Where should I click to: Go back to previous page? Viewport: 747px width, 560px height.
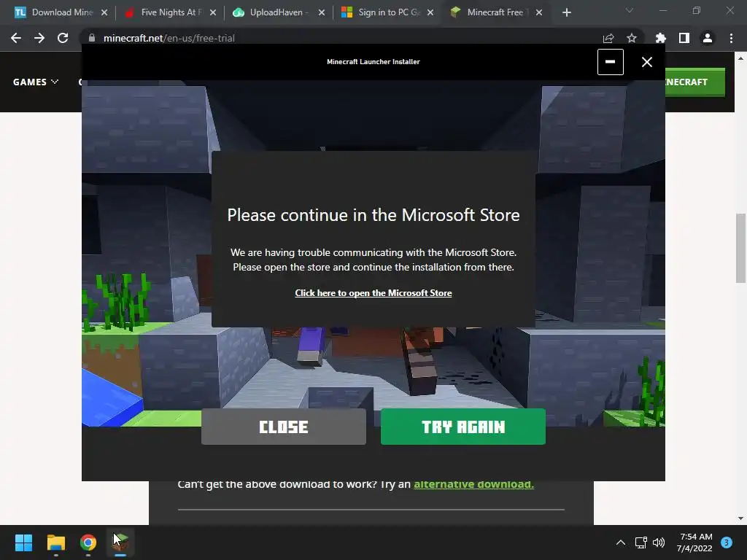(x=16, y=38)
